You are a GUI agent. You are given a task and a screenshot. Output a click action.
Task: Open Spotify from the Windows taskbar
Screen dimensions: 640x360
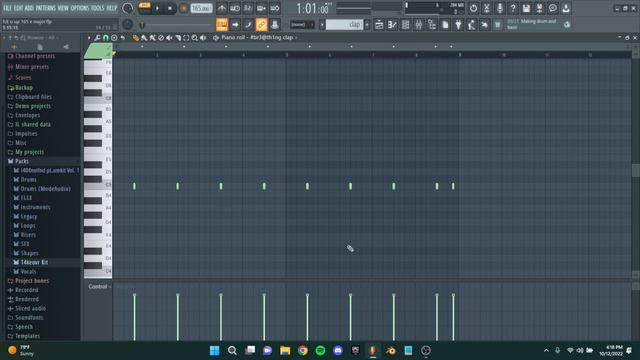click(320, 350)
